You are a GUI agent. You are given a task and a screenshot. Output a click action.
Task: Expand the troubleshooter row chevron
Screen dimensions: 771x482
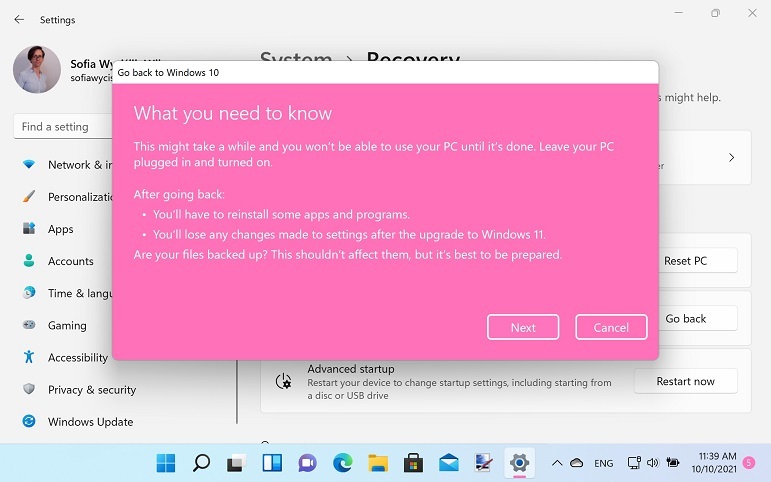pyautogui.click(x=731, y=157)
